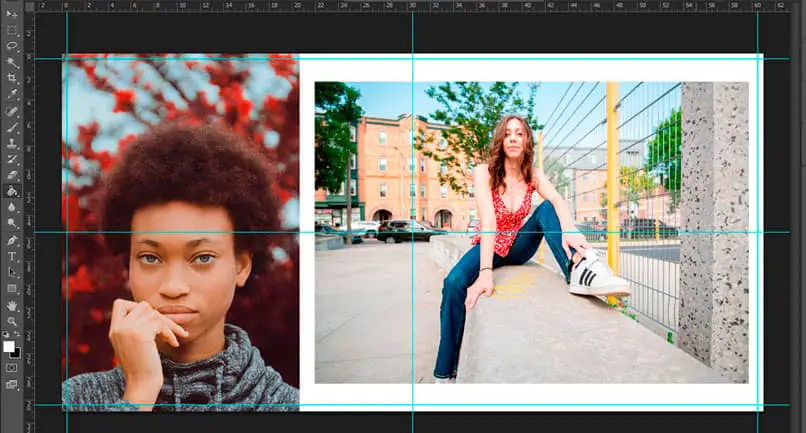Click the white foreground color swatch
Viewport: 806px width, 433px height.
pos(9,346)
